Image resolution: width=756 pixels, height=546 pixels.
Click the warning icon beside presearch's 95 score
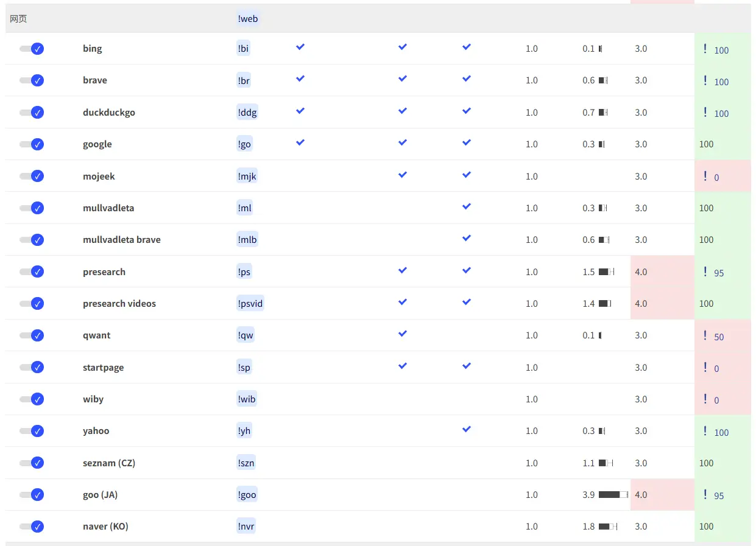[705, 272]
